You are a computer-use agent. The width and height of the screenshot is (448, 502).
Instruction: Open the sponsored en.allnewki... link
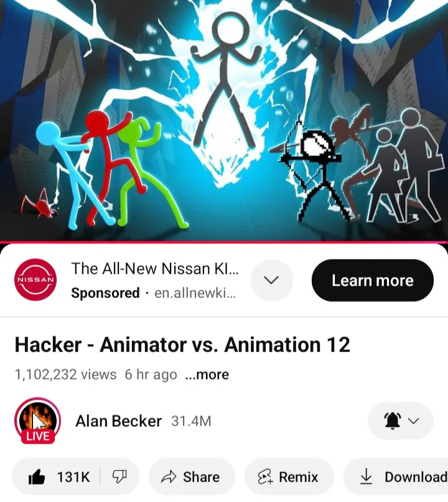(195, 292)
